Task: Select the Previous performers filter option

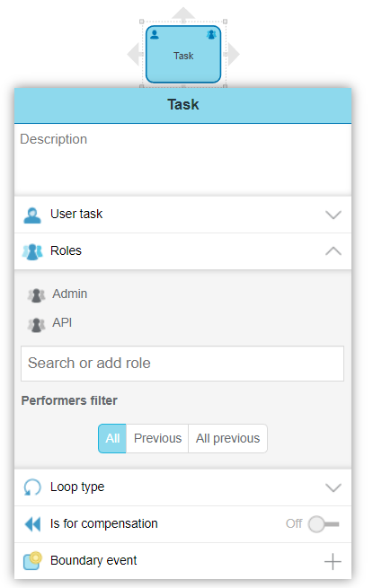Action: (157, 438)
